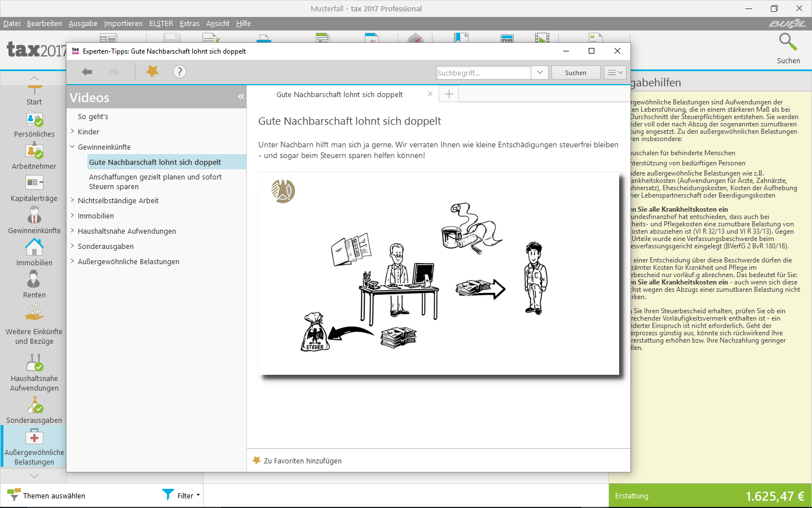The image size is (812, 508).
Task: Select Anschaffungen gezielt planen tree item
Action: (x=156, y=182)
